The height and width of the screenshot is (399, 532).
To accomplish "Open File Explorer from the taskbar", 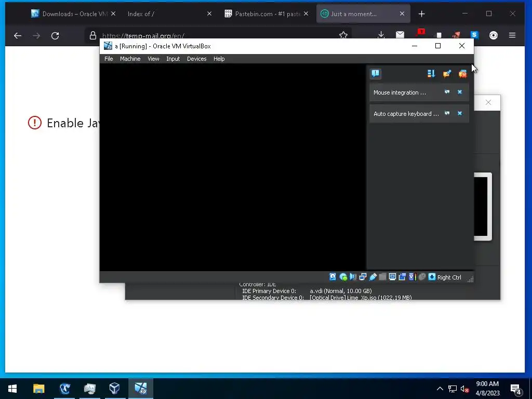I will coord(38,389).
